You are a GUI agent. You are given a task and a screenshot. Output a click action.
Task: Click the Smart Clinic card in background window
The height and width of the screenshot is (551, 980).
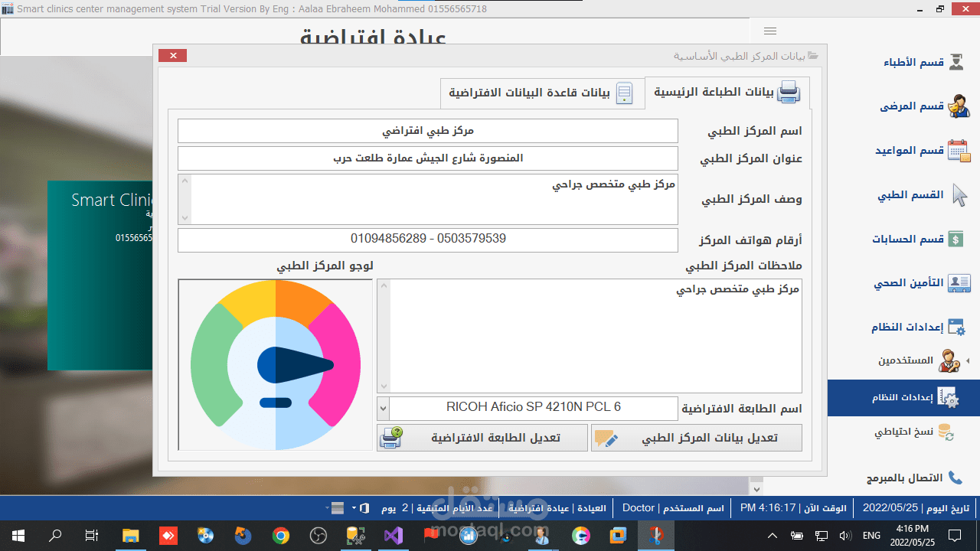coord(100,275)
